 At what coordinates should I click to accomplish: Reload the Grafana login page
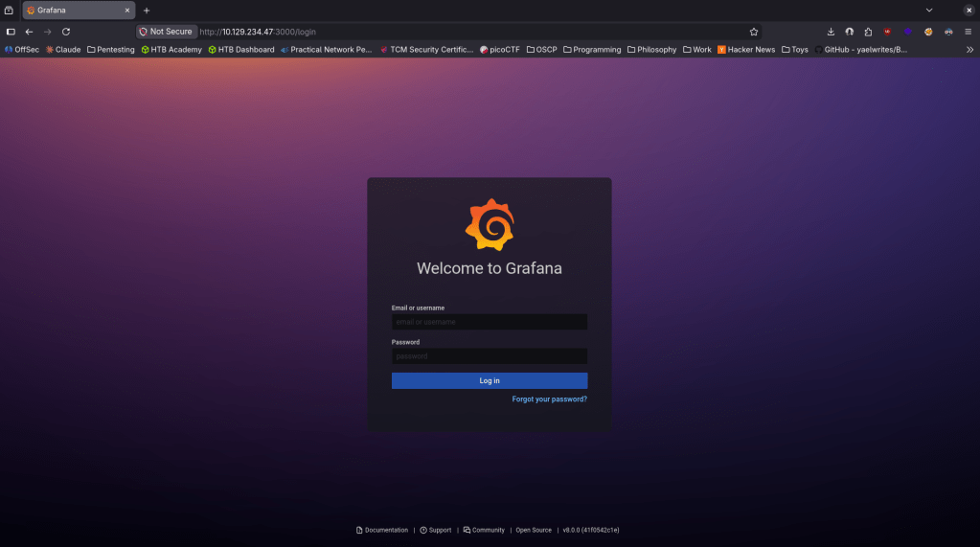click(x=66, y=32)
